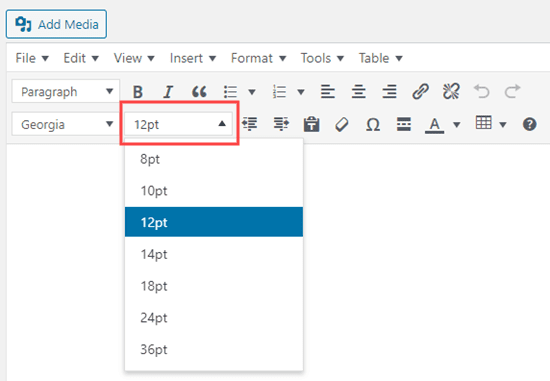Expand the table options arrow
This screenshot has width=550, height=381.
[x=503, y=124]
